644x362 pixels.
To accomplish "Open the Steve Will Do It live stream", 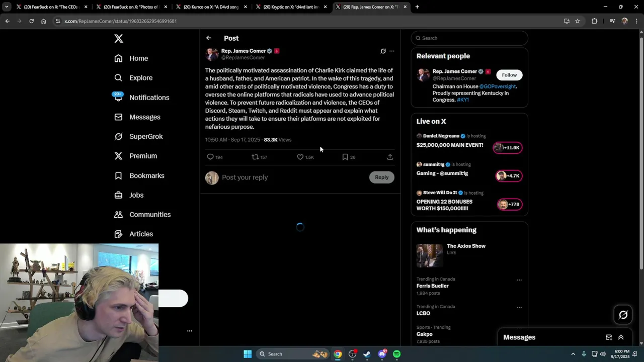I will click(444, 205).
